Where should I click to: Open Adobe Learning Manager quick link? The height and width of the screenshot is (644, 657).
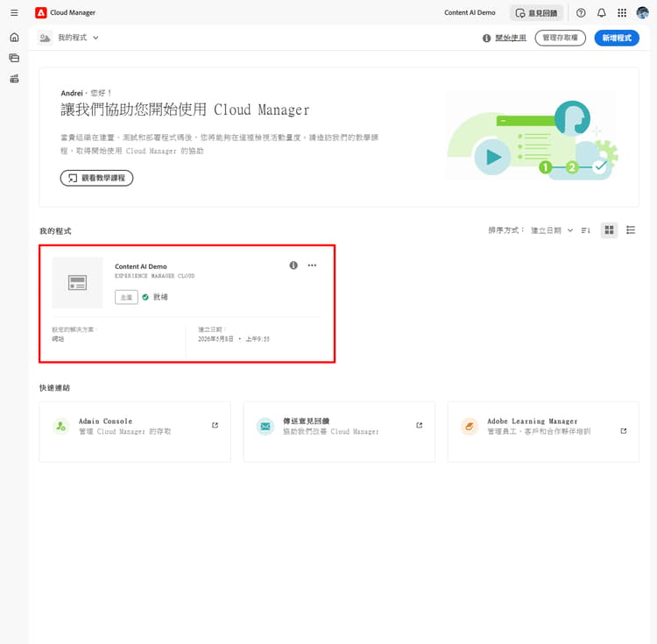point(543,432)
